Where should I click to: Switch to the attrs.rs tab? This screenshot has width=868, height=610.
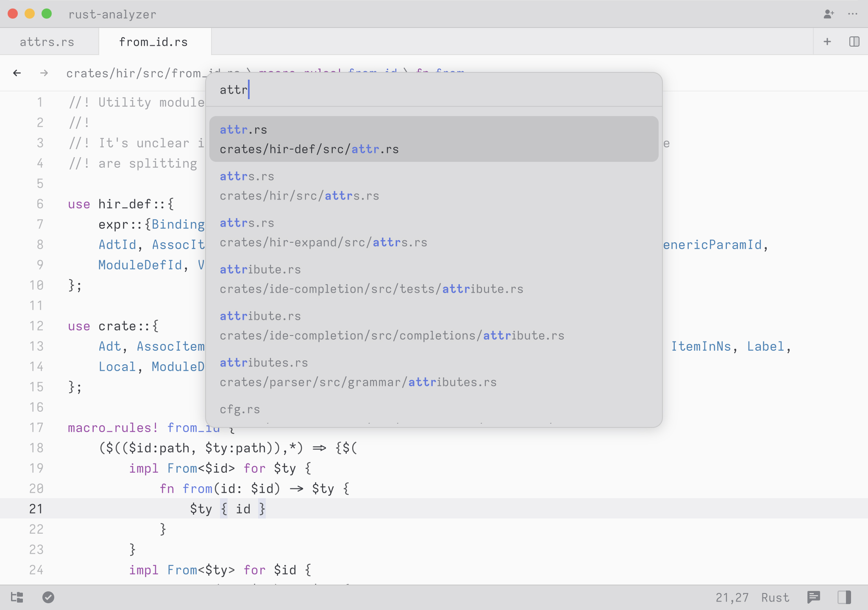pyautogui.click(x=47, y=42)
